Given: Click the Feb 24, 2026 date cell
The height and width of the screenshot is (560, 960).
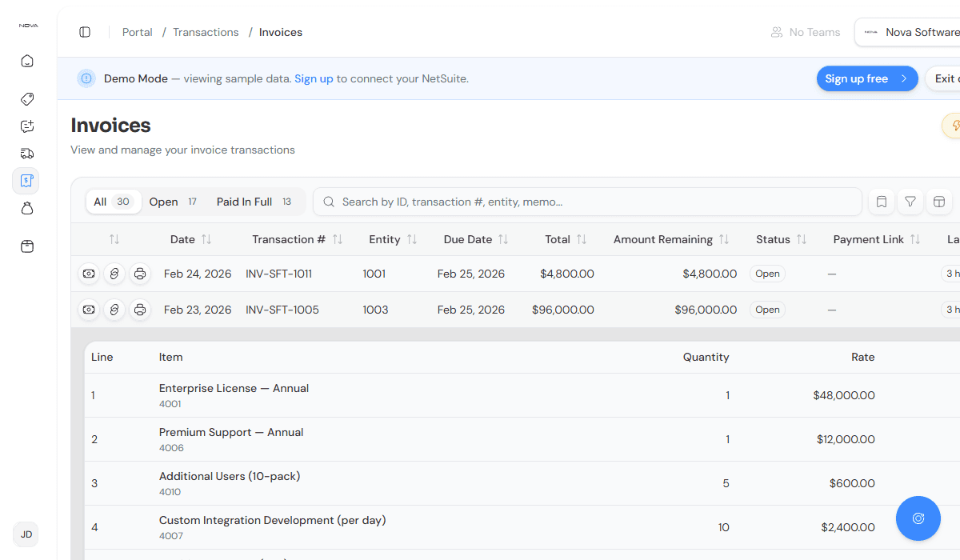Looking at the screenshot, I should [x=198, y=274].
